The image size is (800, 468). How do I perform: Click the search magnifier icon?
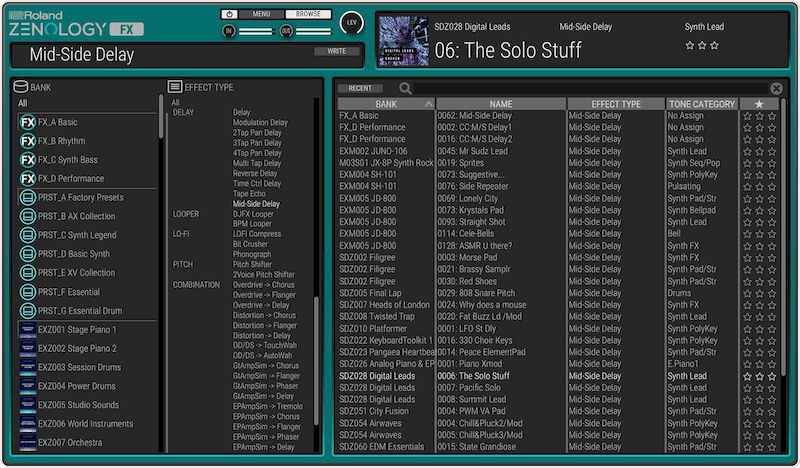pos(405,88)
